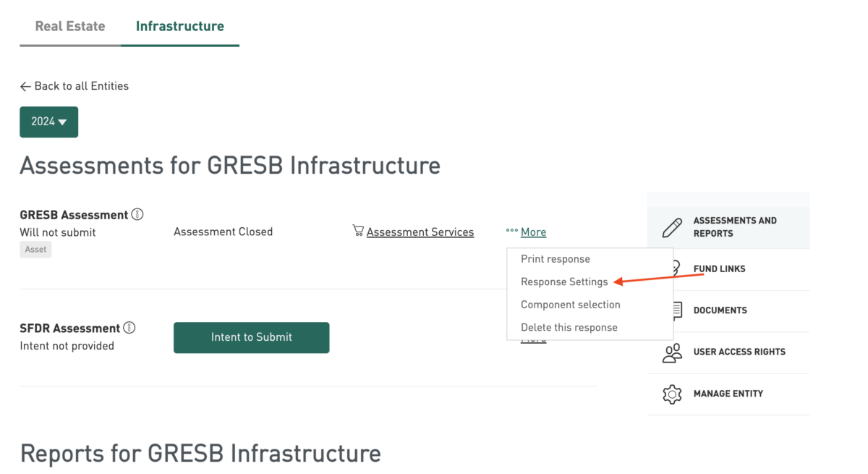Open Assessments and Reports sidebar item
Image resolution: width=868 pixels, height=474 pixels.
coord(728,227)
